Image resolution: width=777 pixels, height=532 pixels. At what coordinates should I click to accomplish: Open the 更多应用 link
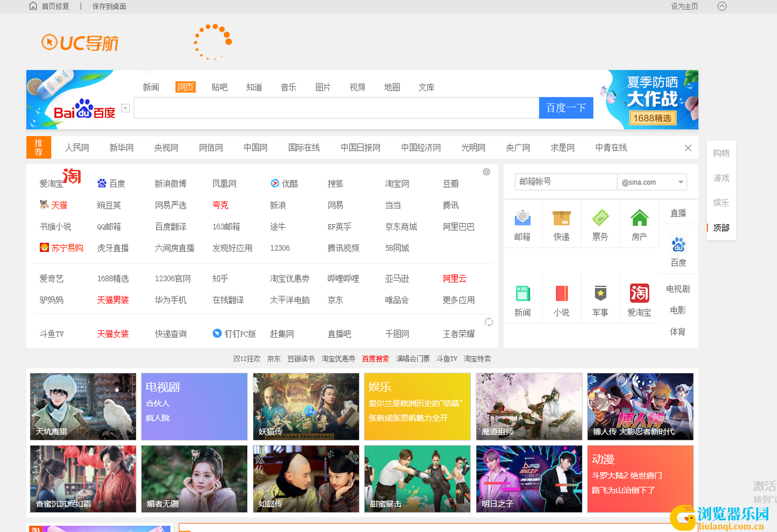click(459, 300)
